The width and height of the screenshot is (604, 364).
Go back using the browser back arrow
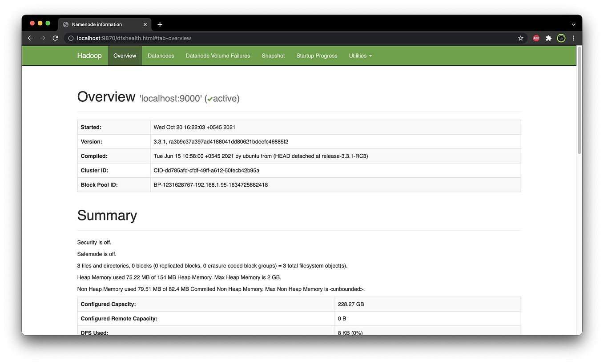point(30,38)
